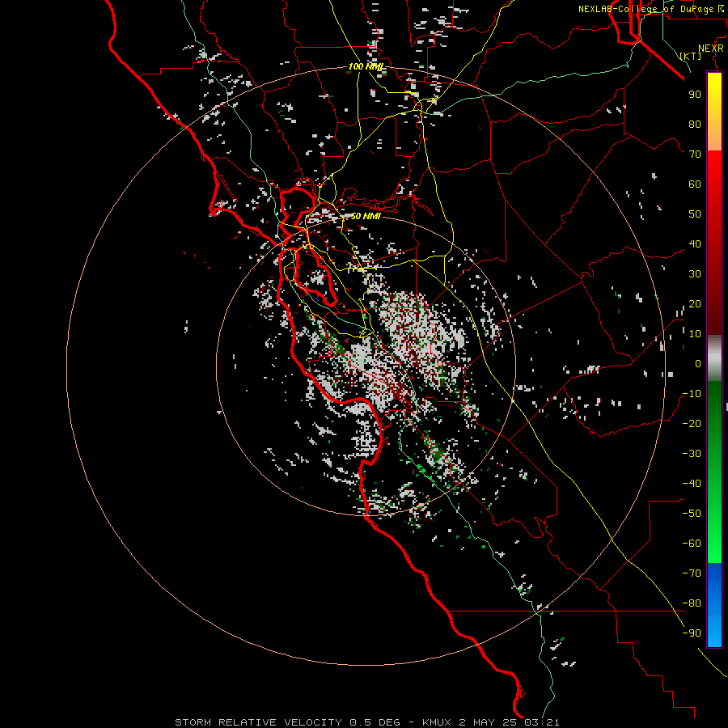Viewport: 728px width, 728px height.
Task: Click the 10 value on the velocity scale
Action: tap(695, 334)
